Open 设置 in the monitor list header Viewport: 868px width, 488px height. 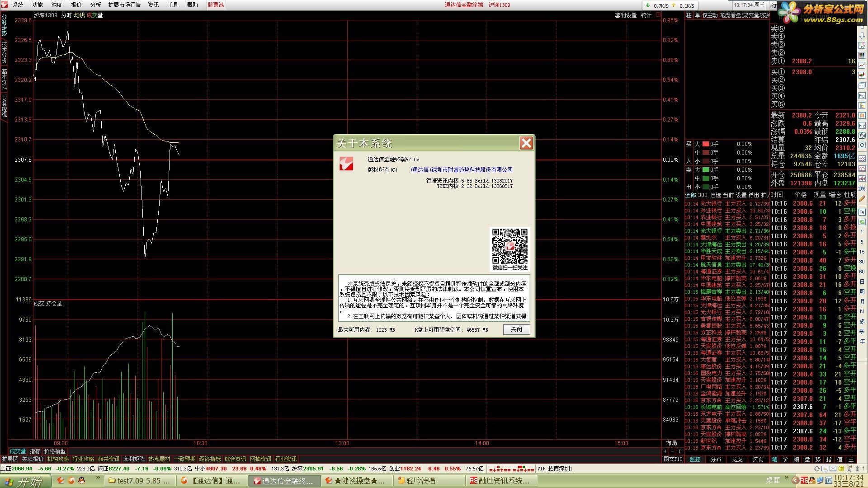point(741,195)
